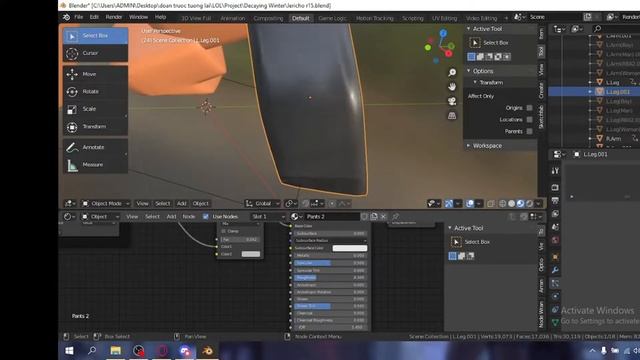Select R.Arm in the outliner

pyautogui.click(x=613, y=139)
